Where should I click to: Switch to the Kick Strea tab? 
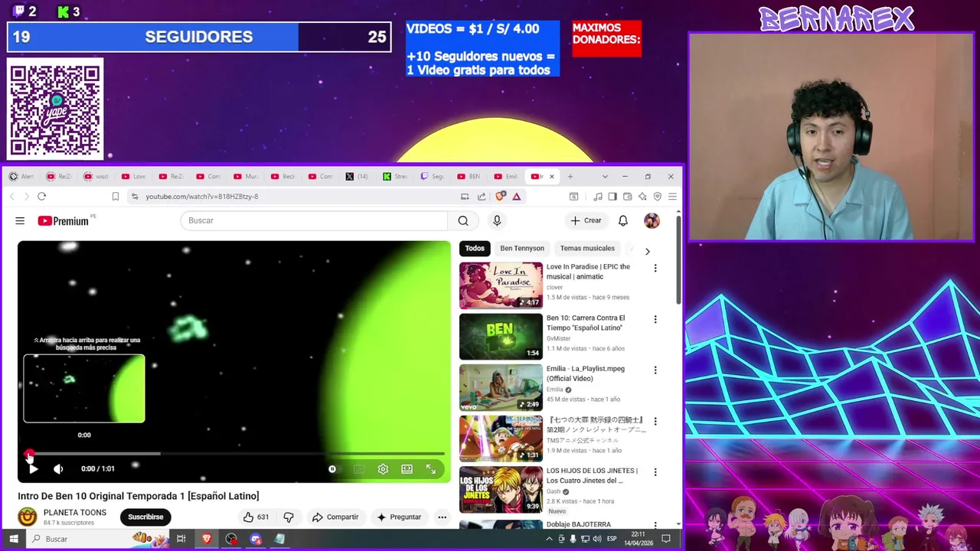click(x=397, y=177)
